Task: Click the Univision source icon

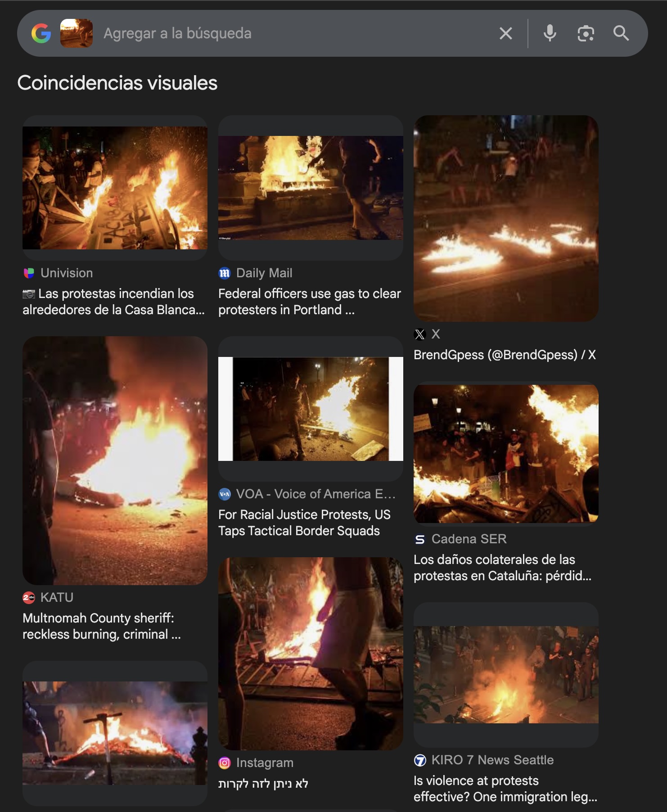Action: point(29,273)
